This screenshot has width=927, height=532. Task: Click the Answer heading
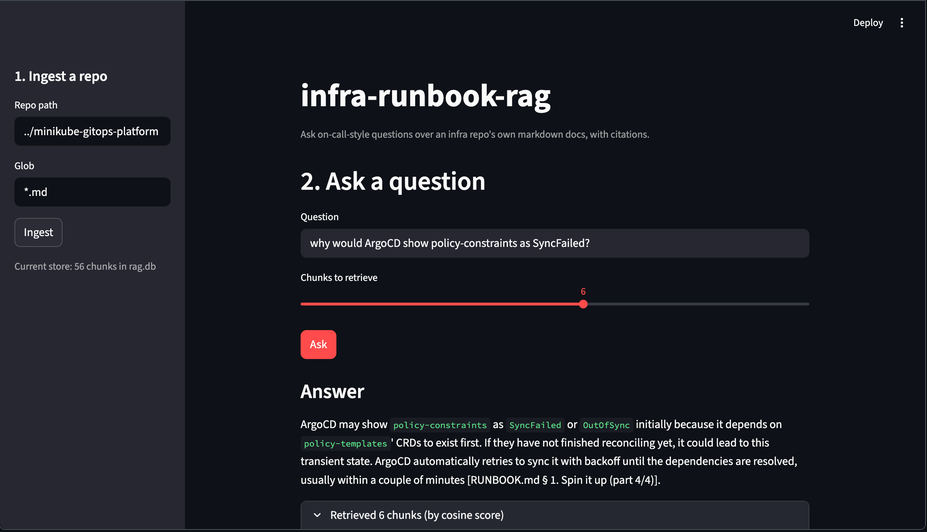pos(332,391)
